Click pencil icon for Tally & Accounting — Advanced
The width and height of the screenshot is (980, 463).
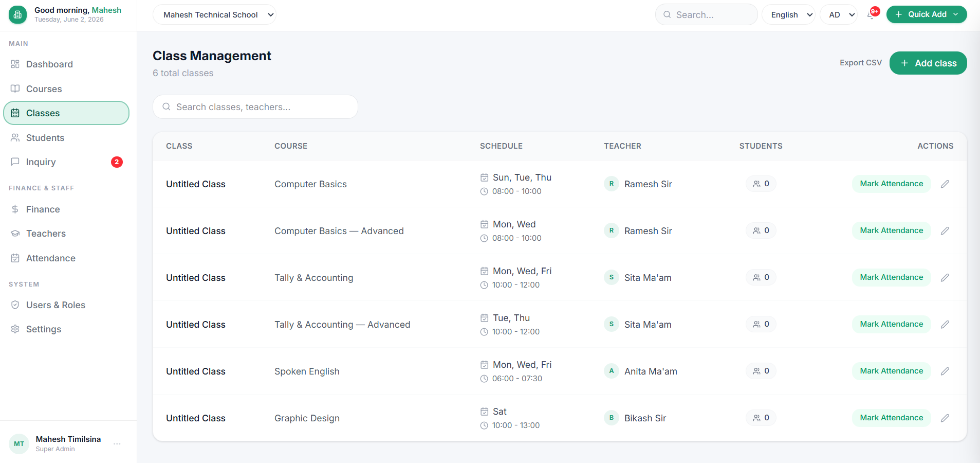pyautogui.click(x=945, y=325)
